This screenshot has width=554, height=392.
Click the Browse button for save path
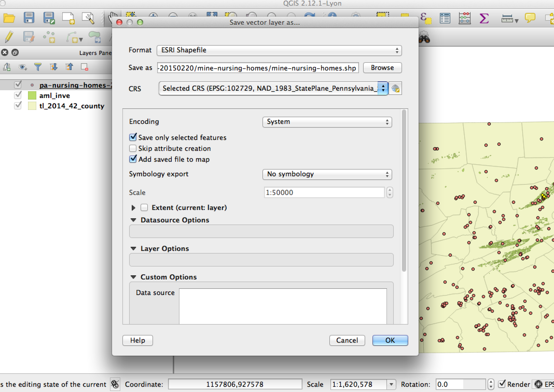tap(381, 67)
